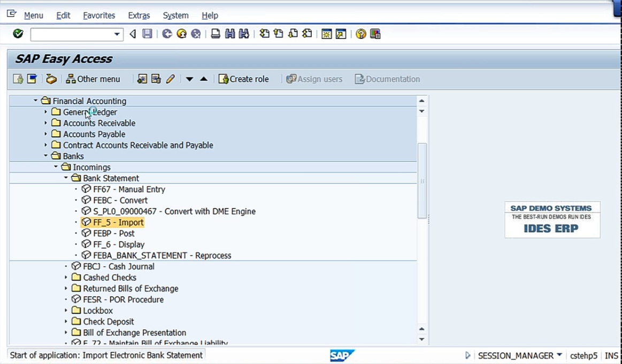The height and width of the screenshot is (364, 622).
Task: Click the Assign users button
Action: click(314, 79)
